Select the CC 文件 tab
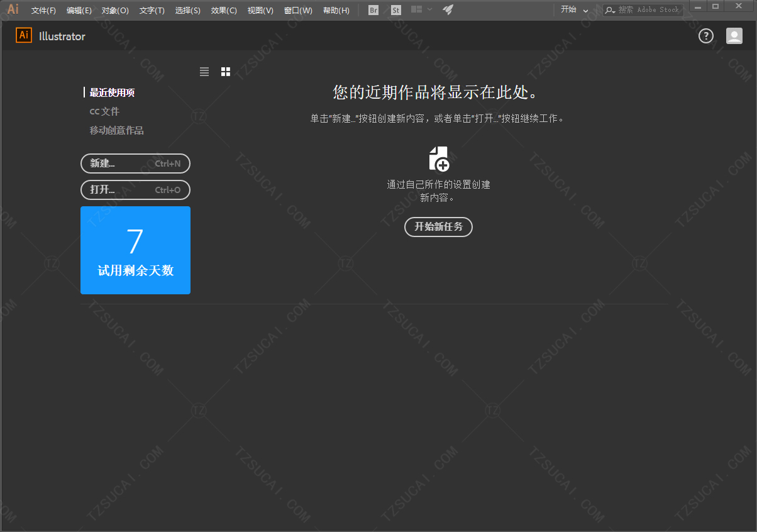The image size is (757, 532). 104,111
